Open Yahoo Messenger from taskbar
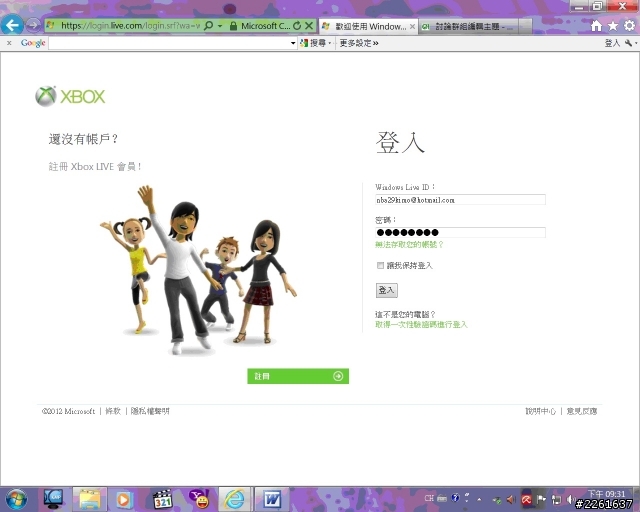 click(x=199, y=499)
